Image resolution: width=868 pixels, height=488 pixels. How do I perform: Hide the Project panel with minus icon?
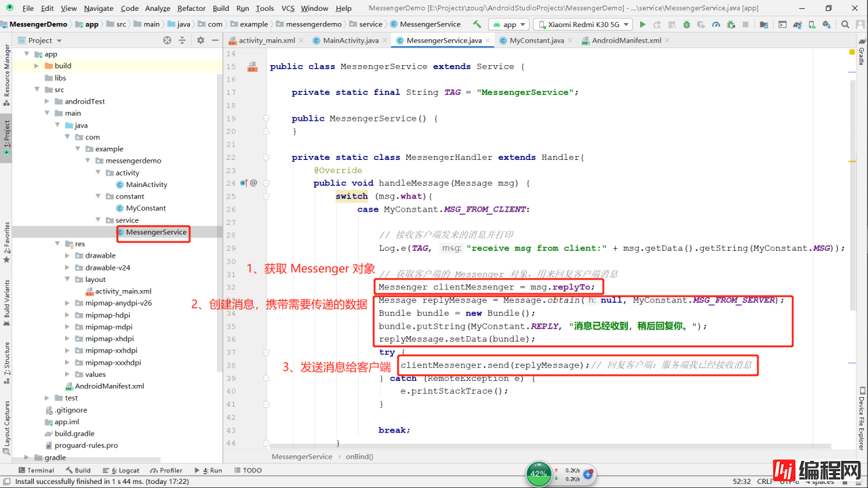point(214,40)
